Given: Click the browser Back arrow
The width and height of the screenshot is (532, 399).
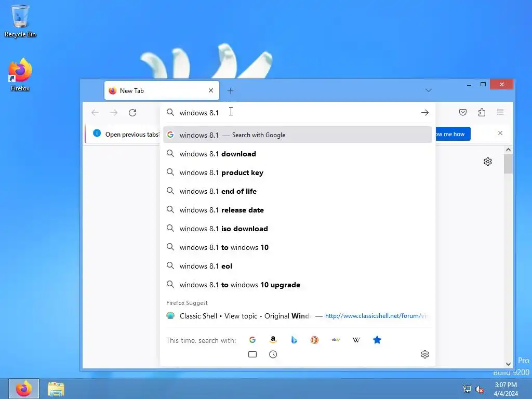Looking at the screenshot, I should tap(95, 113).
